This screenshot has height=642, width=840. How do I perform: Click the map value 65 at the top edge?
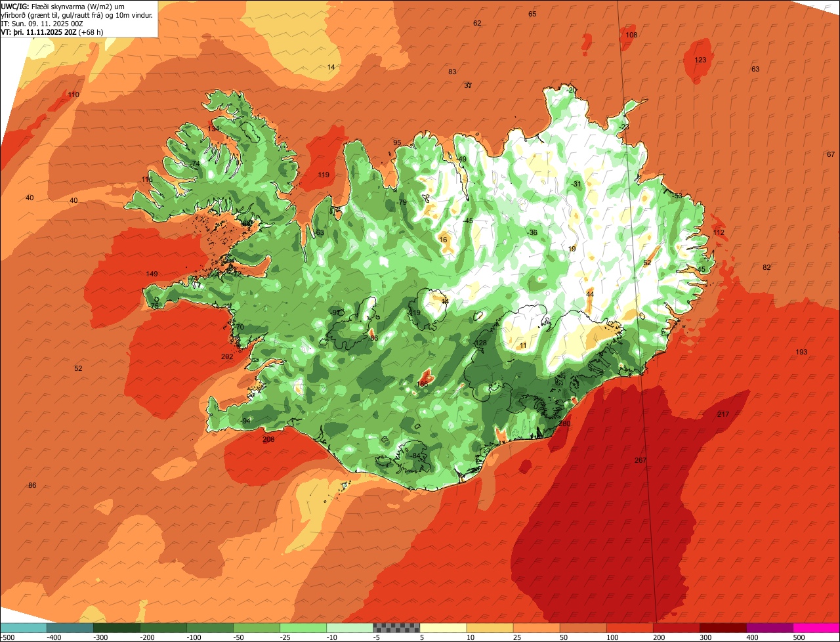pyautogui.click(x=532, y=14)
